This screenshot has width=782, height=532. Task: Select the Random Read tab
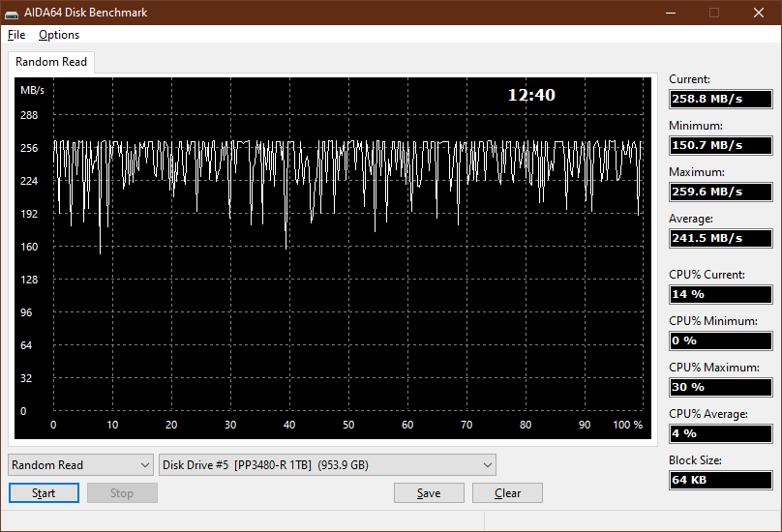coord(51,62)
